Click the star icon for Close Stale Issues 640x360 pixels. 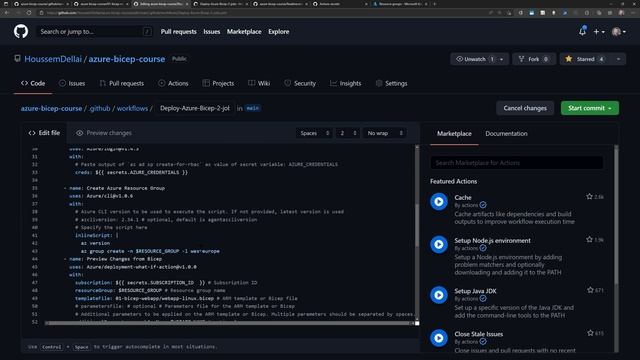590,333
